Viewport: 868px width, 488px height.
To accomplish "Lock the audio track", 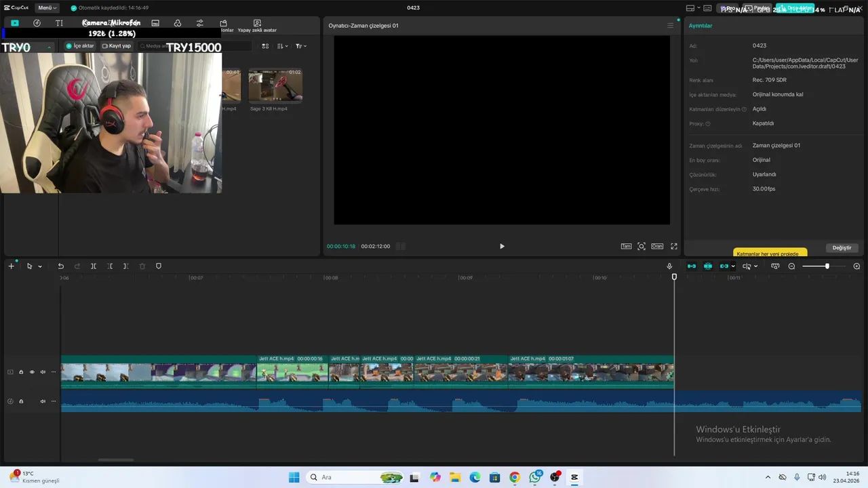I will (x=21, y=401).
